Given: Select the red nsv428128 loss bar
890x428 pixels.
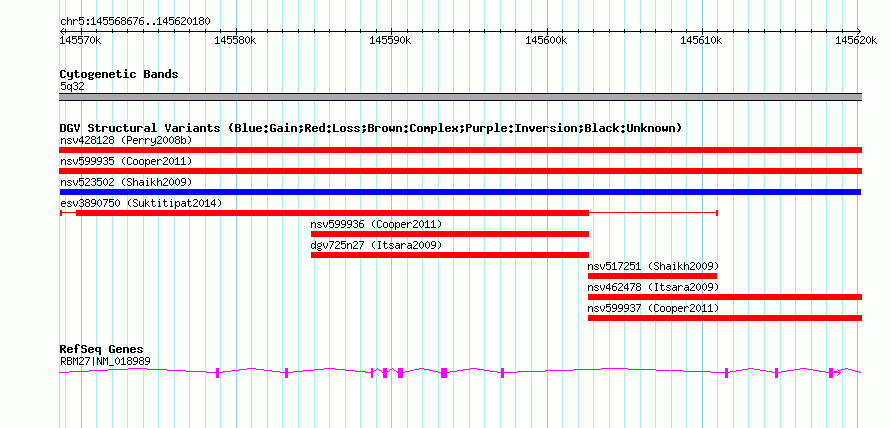Looking at the screenshot, I should pos(460,150).
